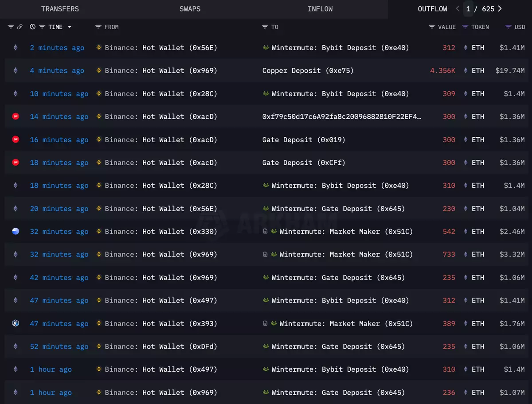Image resolution: width=532 pixels, height=404 pixels.
Task: Click the $1.07M USD amount
Action: [x=512, y=393]
